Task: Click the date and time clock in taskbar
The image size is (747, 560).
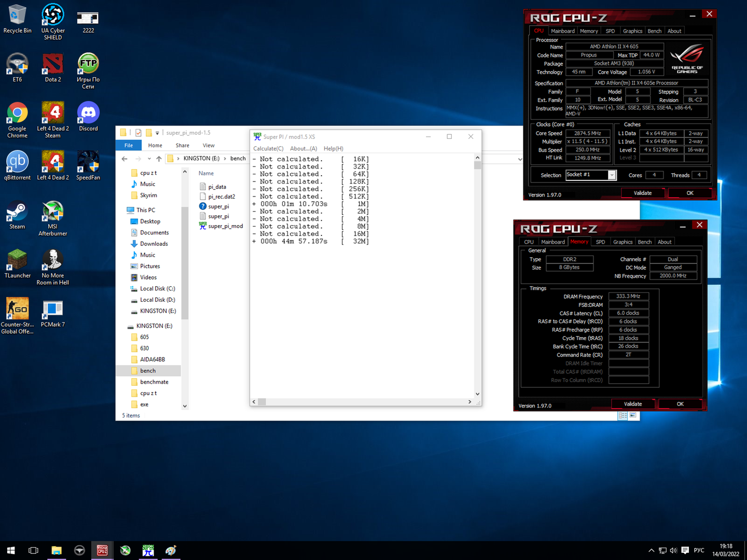Action: 726,551
